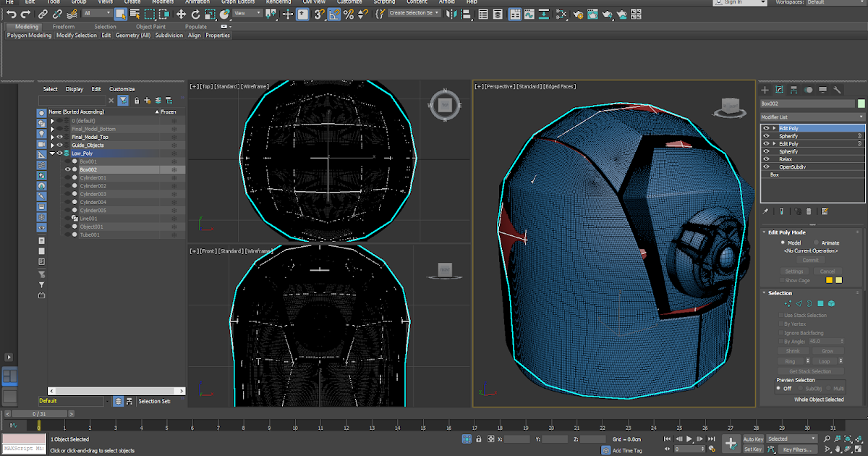868x456 pixels.
Task: Toggle the eye icon on the Spherify modifier
Action: [x=765, y=136]
